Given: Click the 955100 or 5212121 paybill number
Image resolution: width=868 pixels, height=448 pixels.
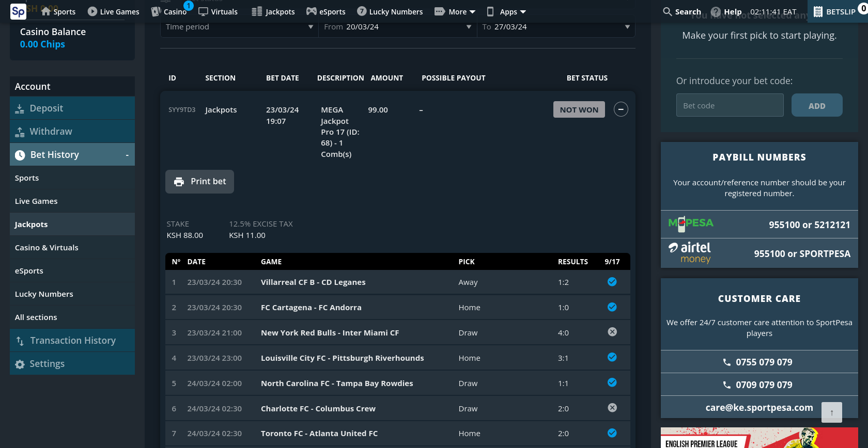Looking at the screenshot, I should point(809,225).
